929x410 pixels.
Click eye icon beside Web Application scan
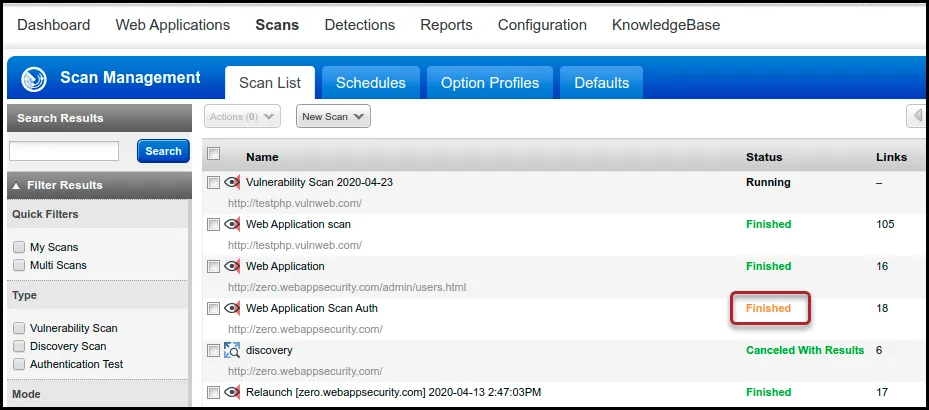coord(232,225)
